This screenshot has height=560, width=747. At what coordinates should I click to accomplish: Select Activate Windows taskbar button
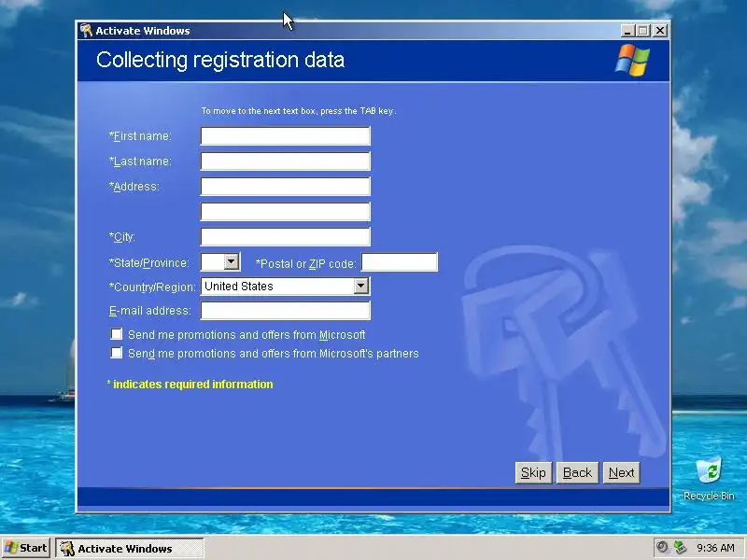(x=130, y=548)
